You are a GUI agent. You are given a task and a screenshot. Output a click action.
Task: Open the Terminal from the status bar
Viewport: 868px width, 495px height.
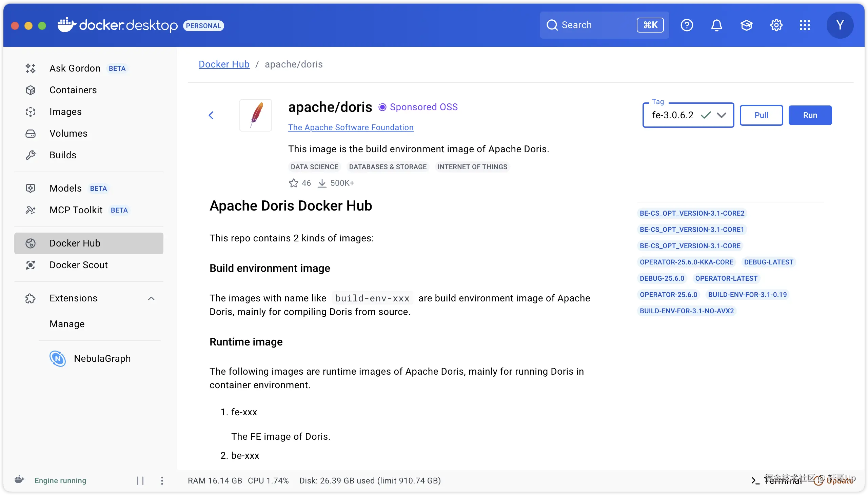point(778,480)
